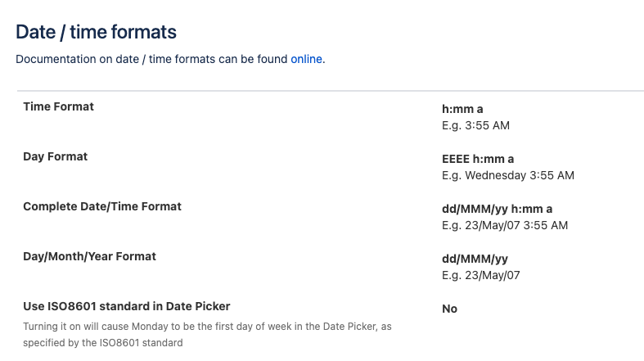Click the h:mm a time format value
The width and height of the screenshot is (644, 361).
tap(462, 109)
